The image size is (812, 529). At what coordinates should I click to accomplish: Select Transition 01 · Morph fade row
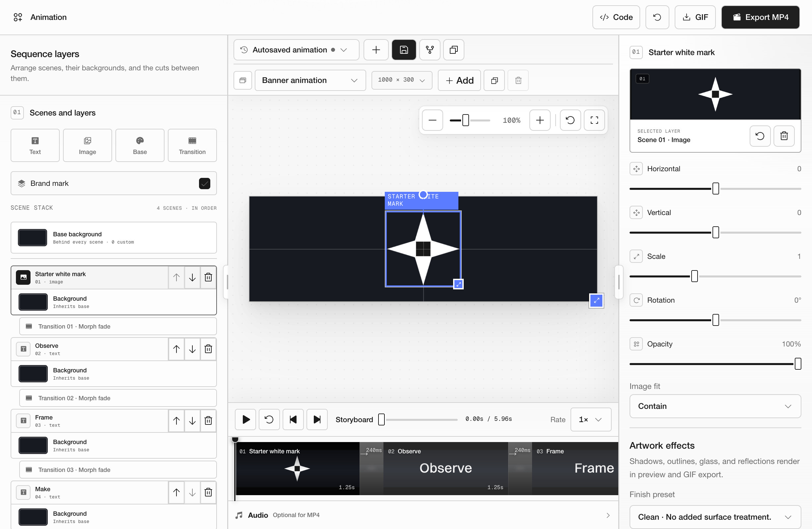(x=118, y=327)
